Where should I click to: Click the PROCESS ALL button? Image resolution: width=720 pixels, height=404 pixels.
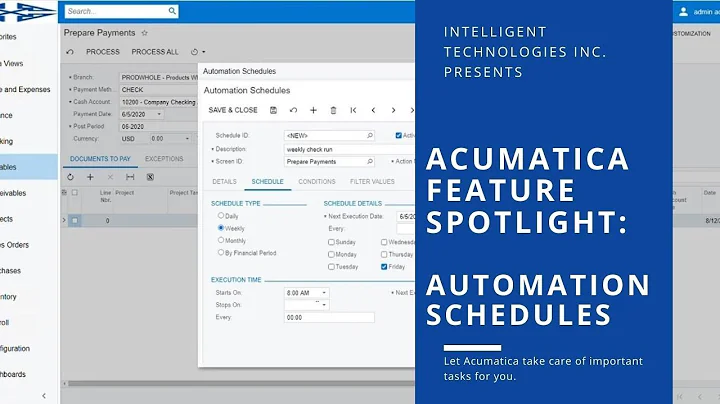155,52
